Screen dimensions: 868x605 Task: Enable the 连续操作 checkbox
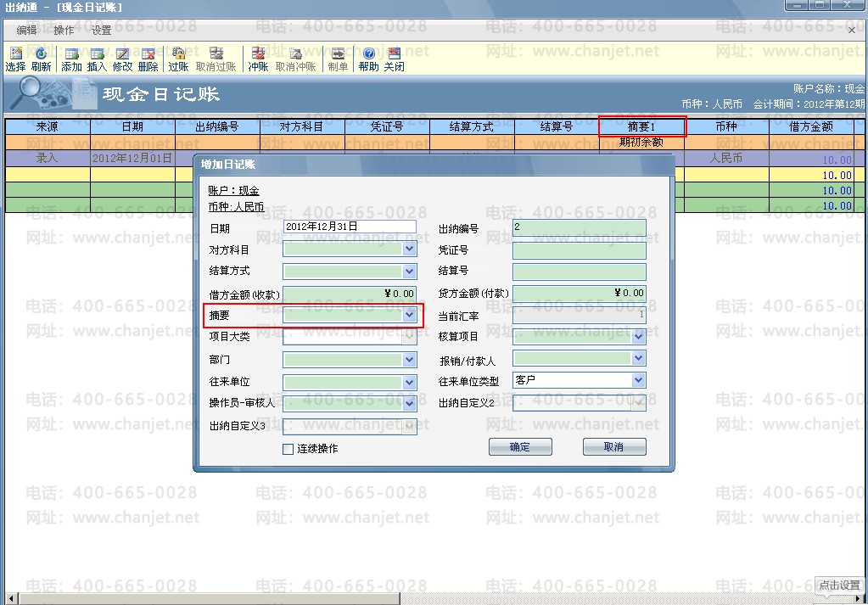[288, 449]
